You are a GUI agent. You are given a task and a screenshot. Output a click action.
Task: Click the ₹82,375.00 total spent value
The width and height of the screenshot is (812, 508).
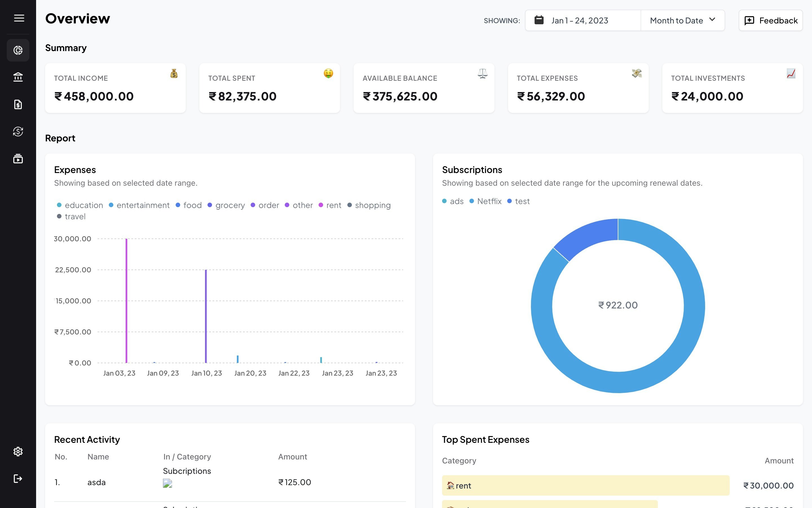click(242, 97)
